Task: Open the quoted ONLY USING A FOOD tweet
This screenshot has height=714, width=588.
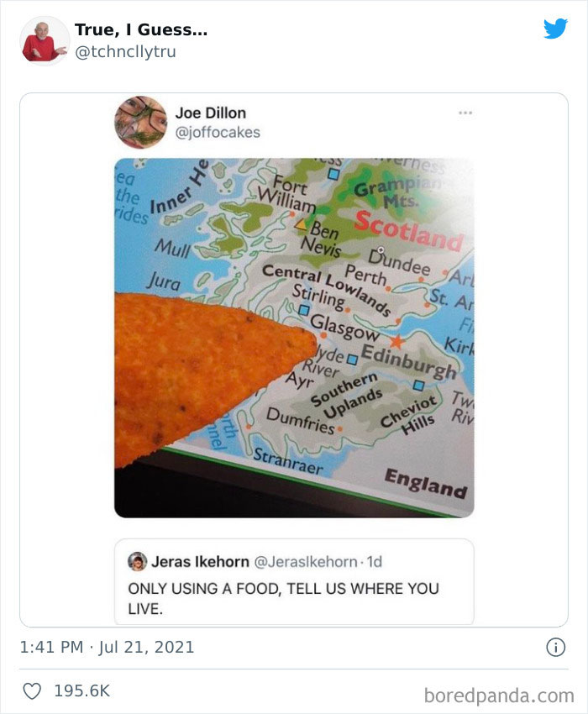Action: 294,582
